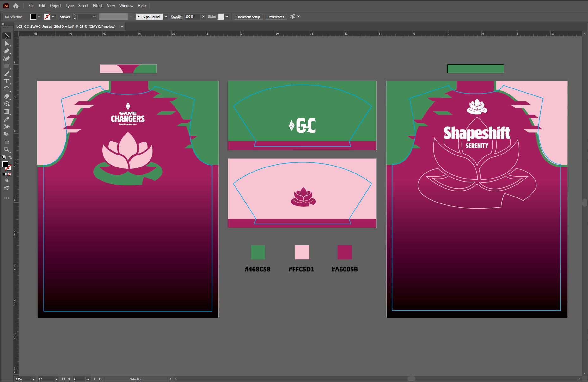Click the Ai application logo
Image resolution: width=588 pixels, height=382 pixels.
pyautogui.click(x=6, y=6)
